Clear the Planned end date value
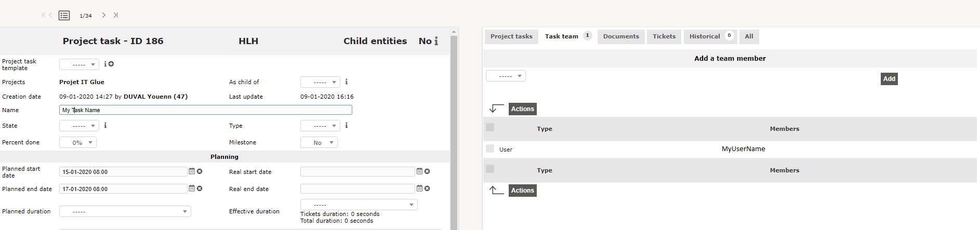The width and height of the screenshot is (980, 230). pos(200,188)
